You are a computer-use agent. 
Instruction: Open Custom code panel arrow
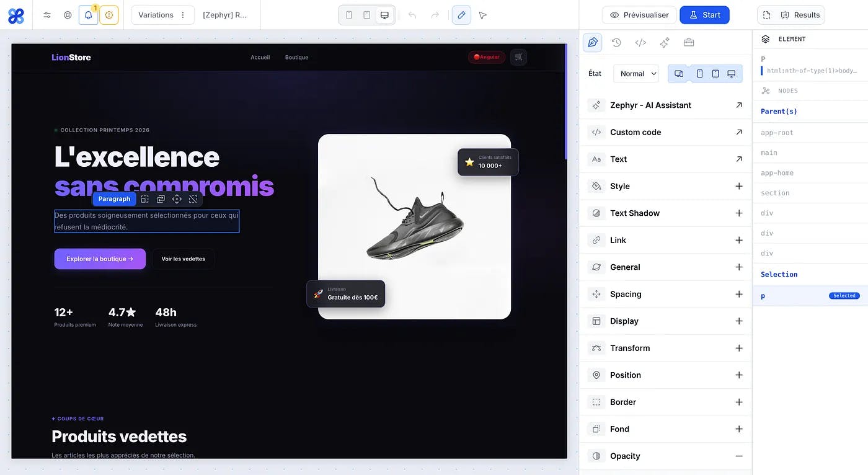(x=738, y=132)
